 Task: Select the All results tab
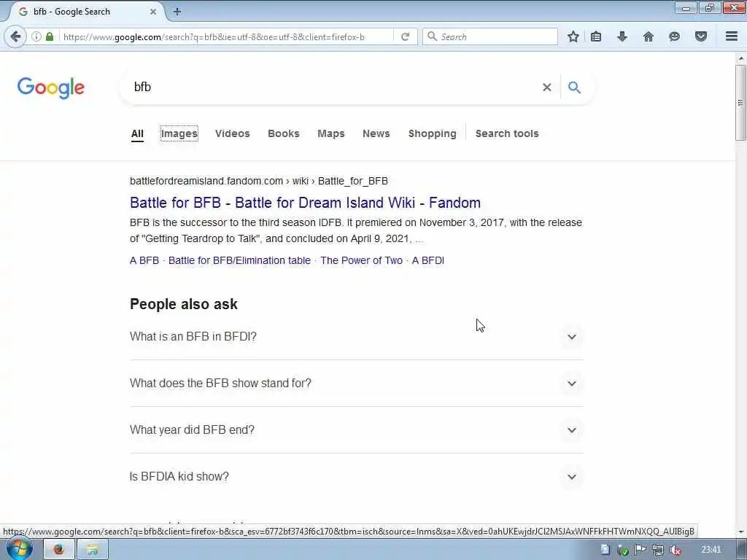[137, 134]
